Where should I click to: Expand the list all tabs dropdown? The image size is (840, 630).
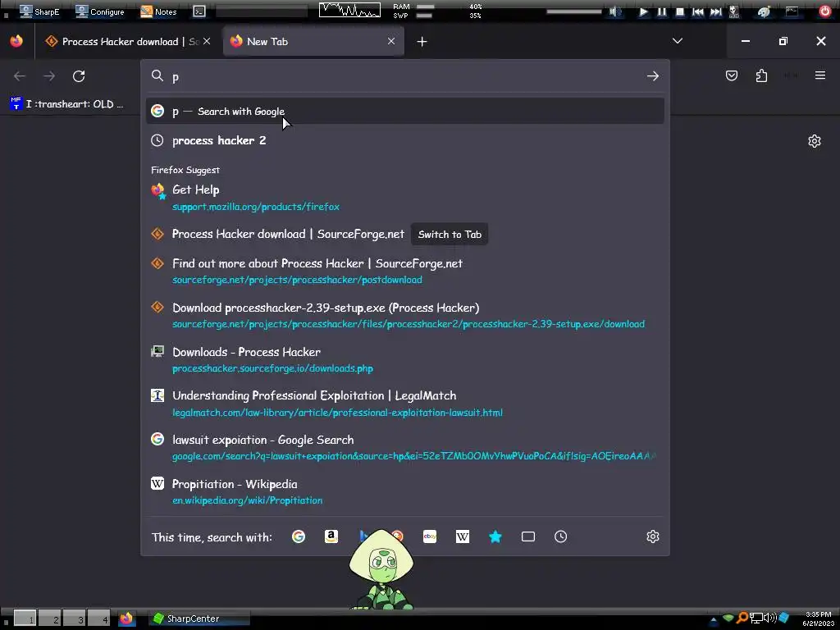[677, 41]
